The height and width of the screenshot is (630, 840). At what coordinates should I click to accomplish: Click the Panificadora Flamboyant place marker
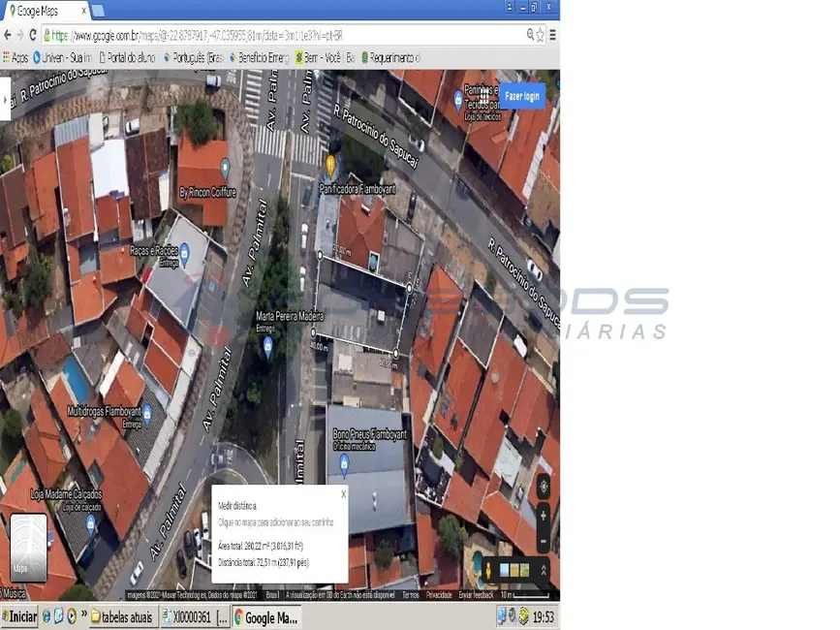pyautogui.click(x=329, y=165)
